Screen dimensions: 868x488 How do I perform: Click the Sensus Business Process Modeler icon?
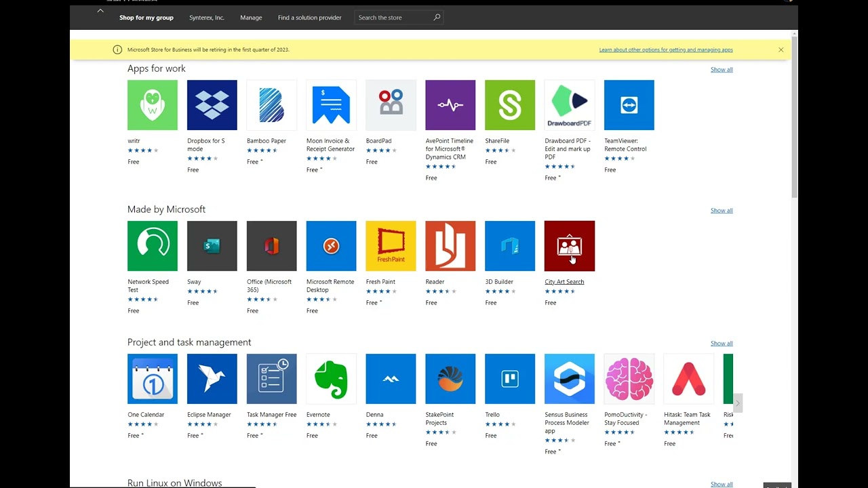click(570, 379)
